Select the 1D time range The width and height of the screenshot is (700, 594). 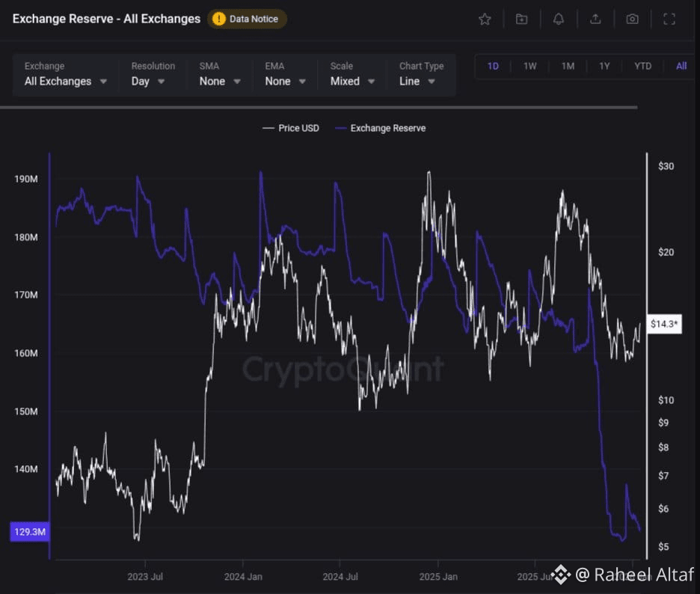pyautogui.click(x=493, y=67)
